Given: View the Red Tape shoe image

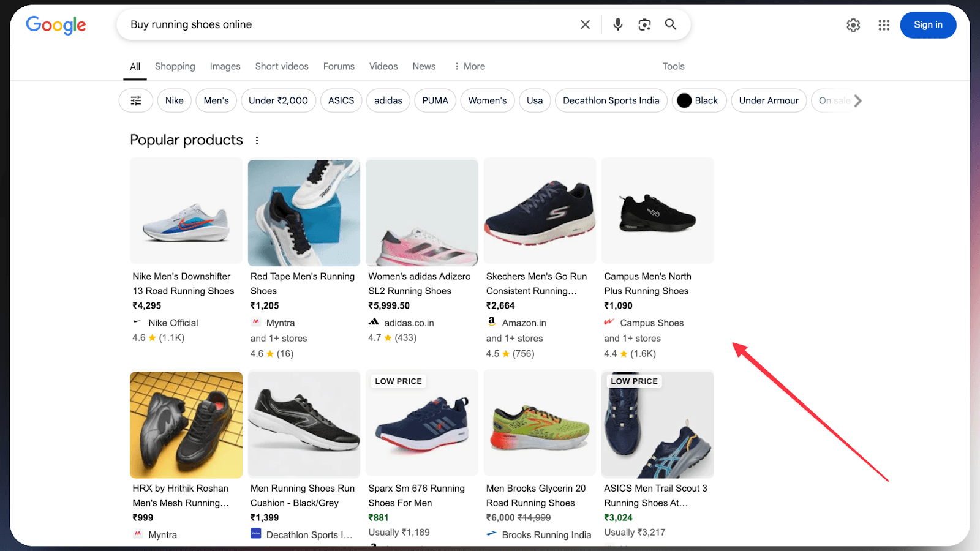Looking at the screenshot, I should click(x=304, y=212).
